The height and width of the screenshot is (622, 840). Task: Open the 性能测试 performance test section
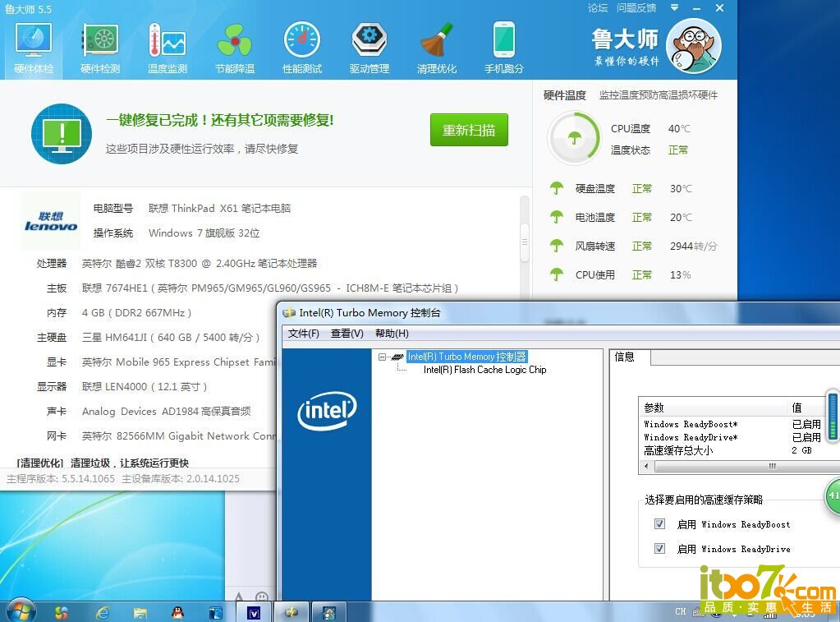click(x=302, y=48)
